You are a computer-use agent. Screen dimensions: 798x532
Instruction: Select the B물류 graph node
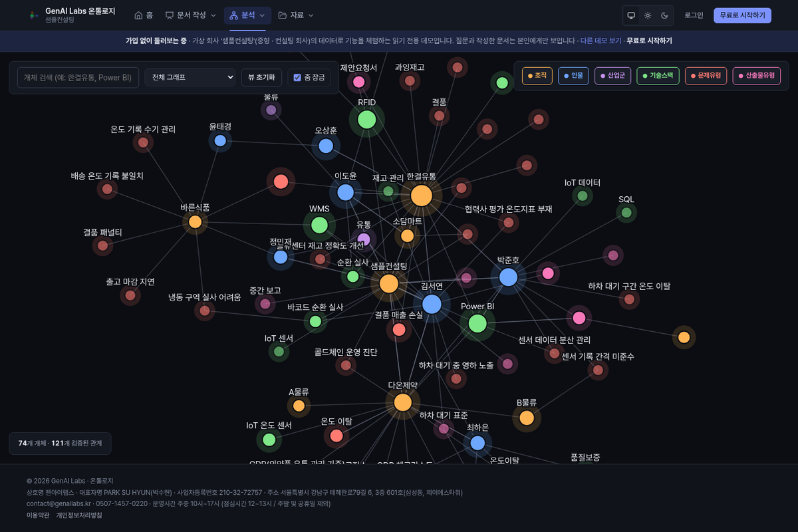(x=527, y=418)
